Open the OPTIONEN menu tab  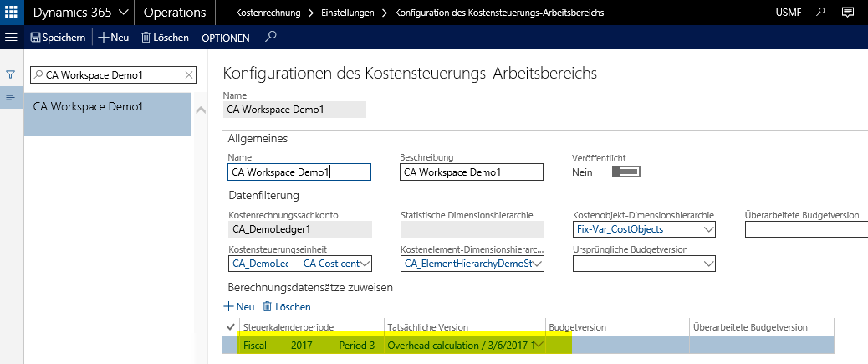coord(225,38)
